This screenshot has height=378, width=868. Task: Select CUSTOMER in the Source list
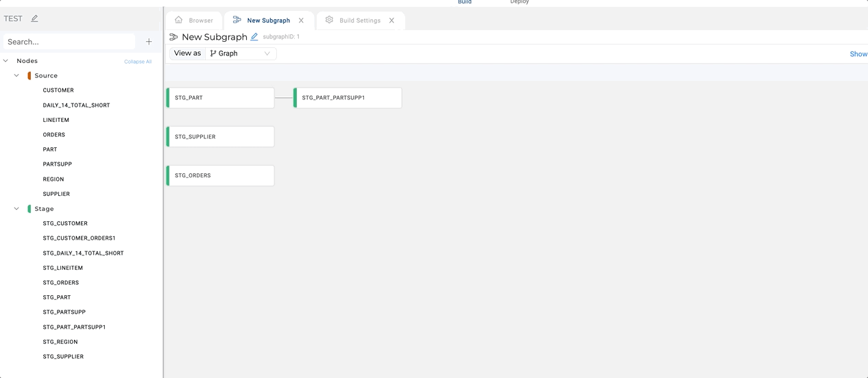click(58, 90)
